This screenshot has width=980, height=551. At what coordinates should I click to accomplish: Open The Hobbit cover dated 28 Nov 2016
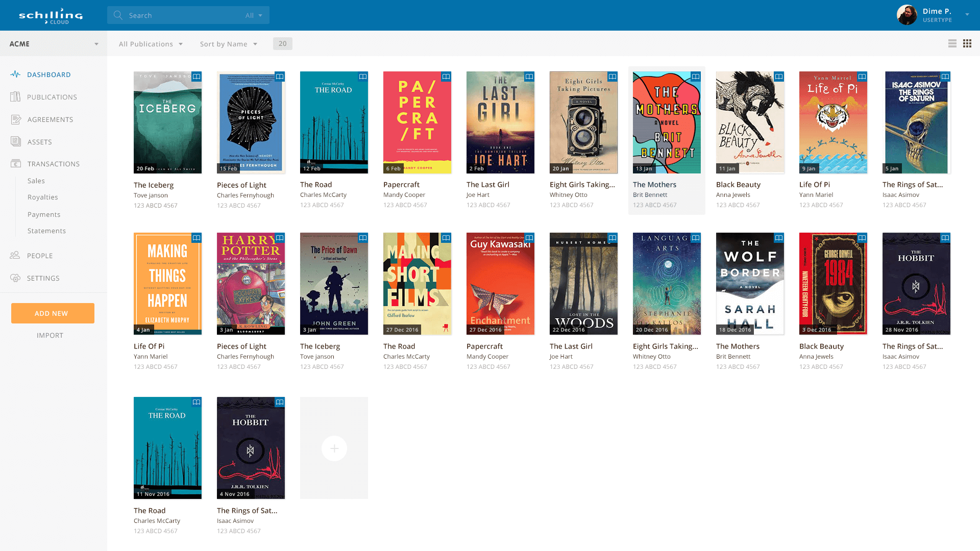click(x=916, y=284)
